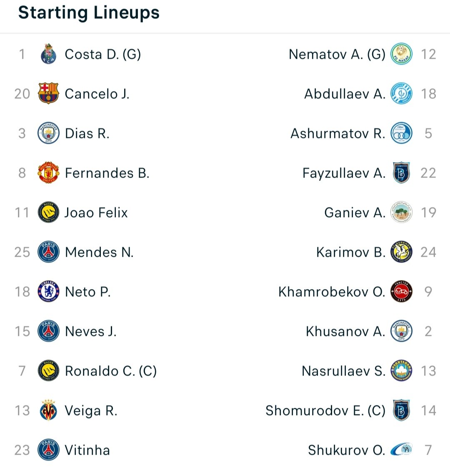Screen dimensions: 450x476
Task: Open Shukurov O. player page
Action: pyautogui.click(x=347, y=450)
